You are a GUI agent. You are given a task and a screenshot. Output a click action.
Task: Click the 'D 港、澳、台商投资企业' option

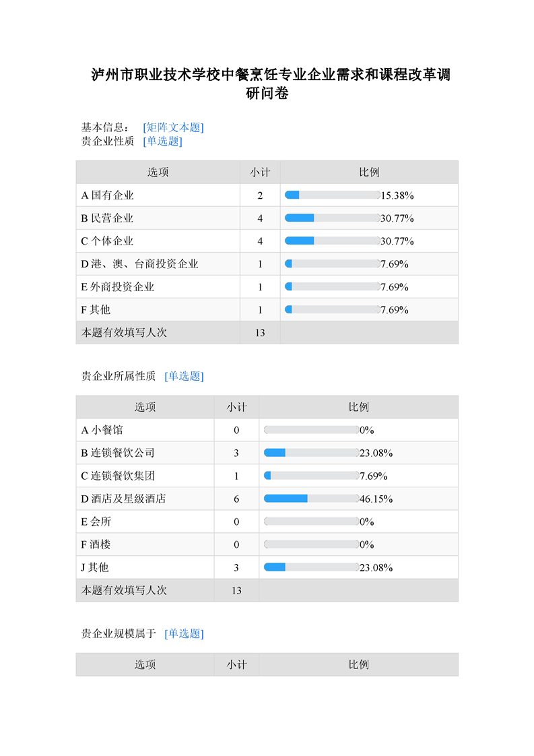[140, 264]
